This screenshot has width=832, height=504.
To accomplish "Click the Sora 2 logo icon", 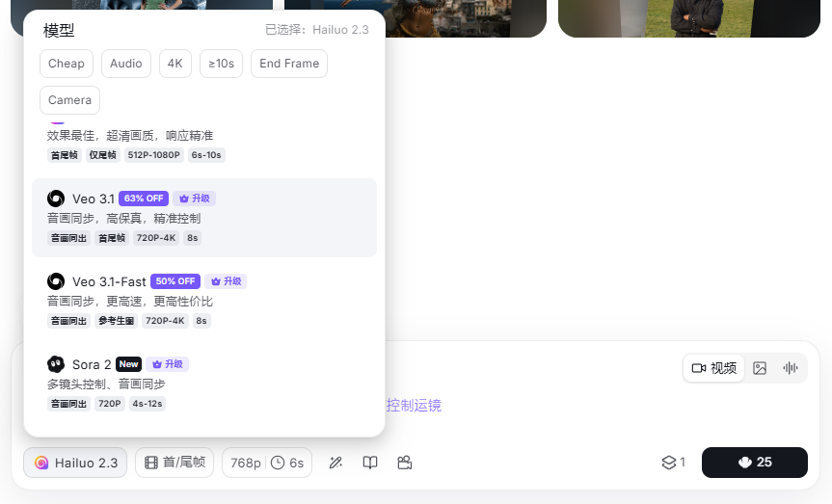I will pos(56,364).
